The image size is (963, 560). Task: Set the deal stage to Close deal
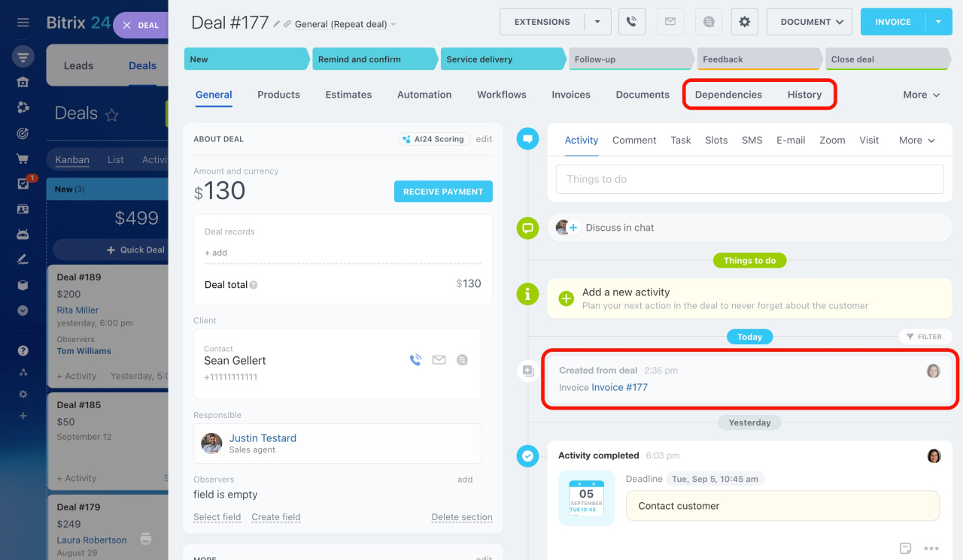[888, 59]
